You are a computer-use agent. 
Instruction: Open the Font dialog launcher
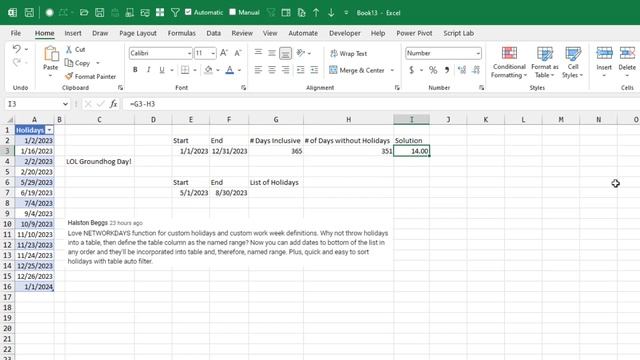pyautogui.click(x=243, y=88)
